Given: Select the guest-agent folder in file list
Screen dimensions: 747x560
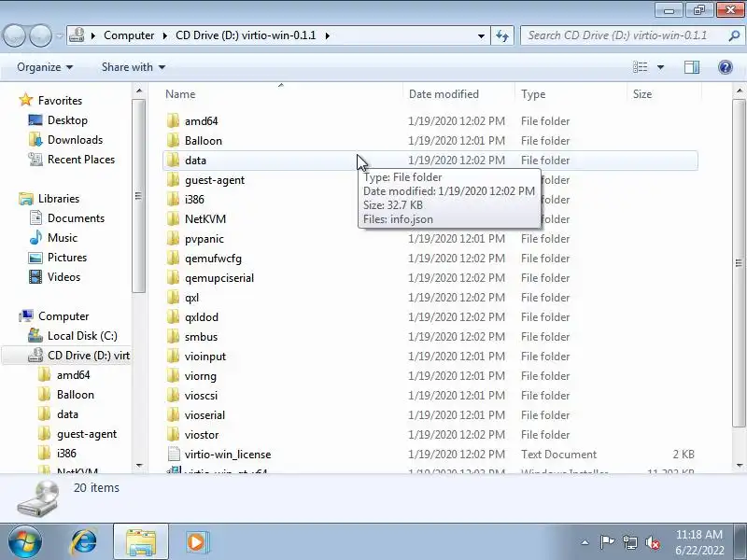Looking at the screenshot, I should pos(215,180).
